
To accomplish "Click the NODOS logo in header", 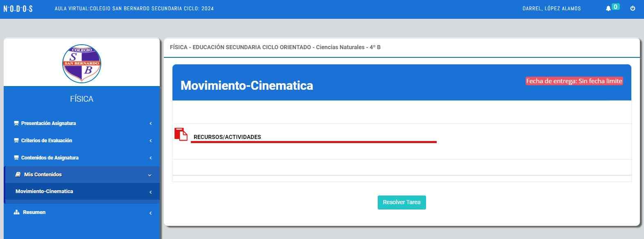I will (x=18, y=9).
